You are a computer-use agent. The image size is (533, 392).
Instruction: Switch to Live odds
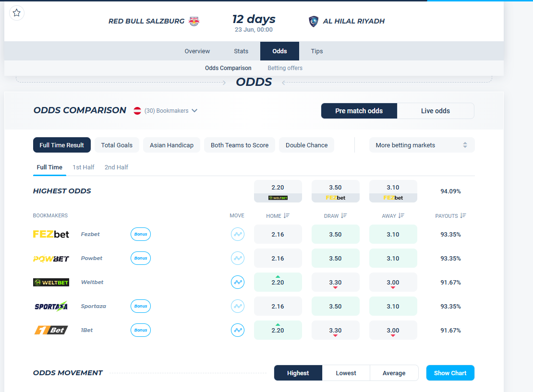pyautogui.click(x=435, y=111)
